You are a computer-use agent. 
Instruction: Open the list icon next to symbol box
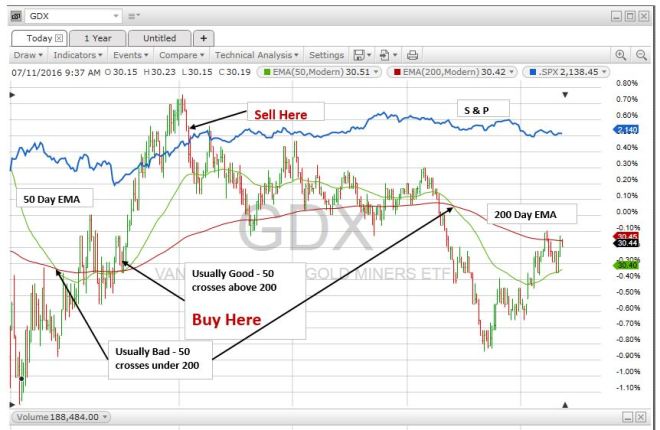click(x=134, y=16)
